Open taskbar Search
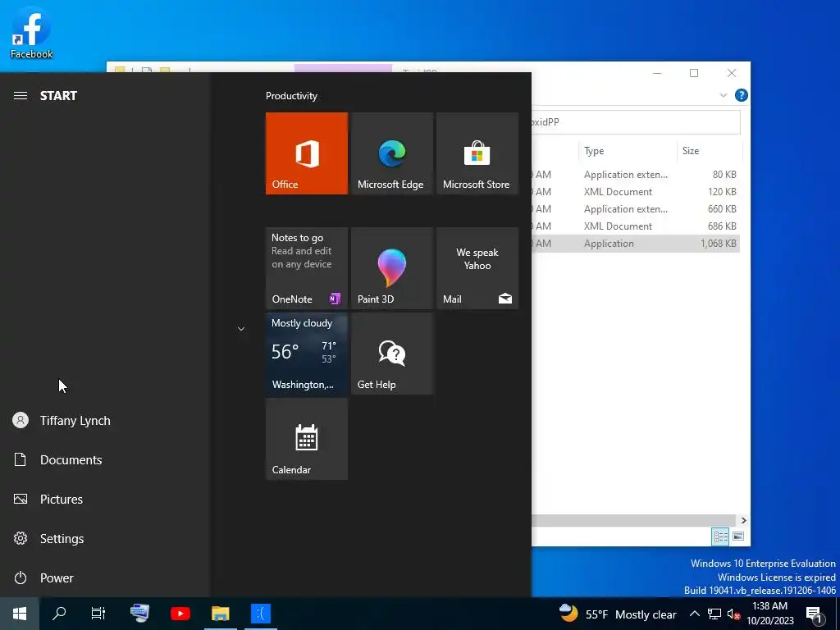The height and width of the screenshot is (630, 840). tap(59, 614)
